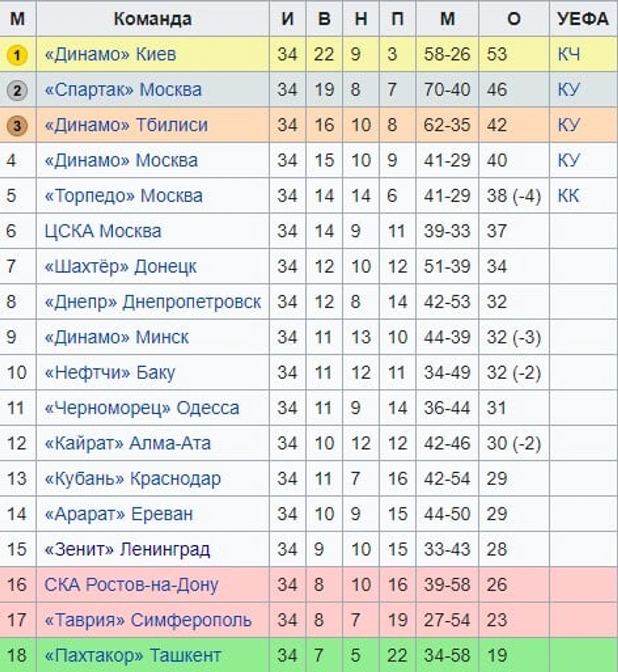Screen dimensions: 618x672
Task: Open the ЦСКА Москва team page
Action: [103, 231]
